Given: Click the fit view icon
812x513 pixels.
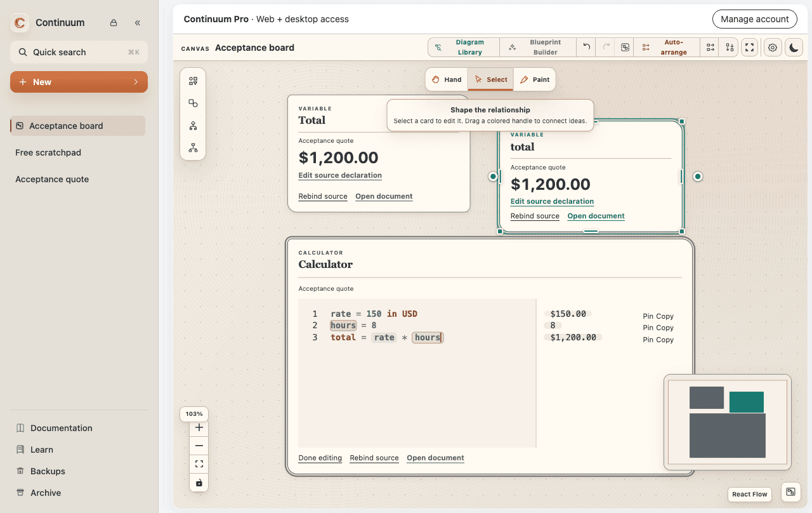Looking at the screenshot, I should (x=199, y=464).
